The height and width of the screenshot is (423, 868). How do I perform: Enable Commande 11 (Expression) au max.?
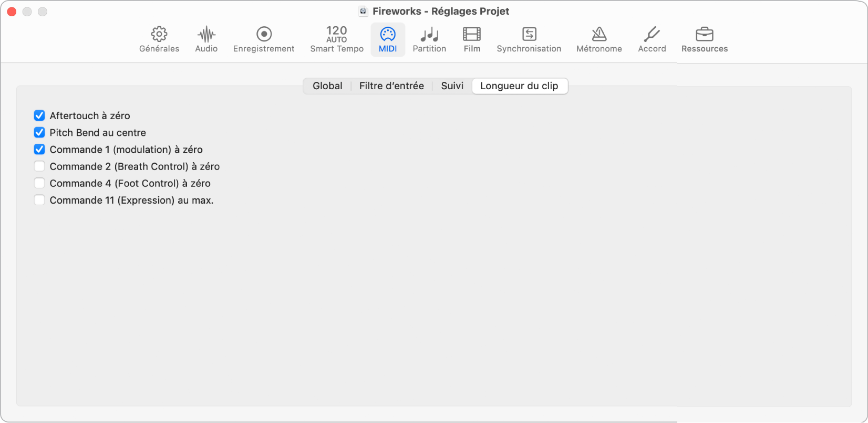[x=39, y=200]
